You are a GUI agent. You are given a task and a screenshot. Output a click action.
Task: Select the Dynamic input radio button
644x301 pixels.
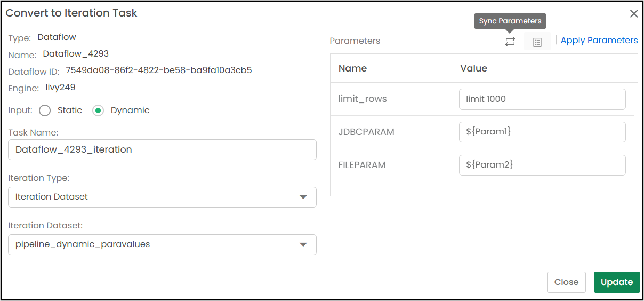point(98,110)
